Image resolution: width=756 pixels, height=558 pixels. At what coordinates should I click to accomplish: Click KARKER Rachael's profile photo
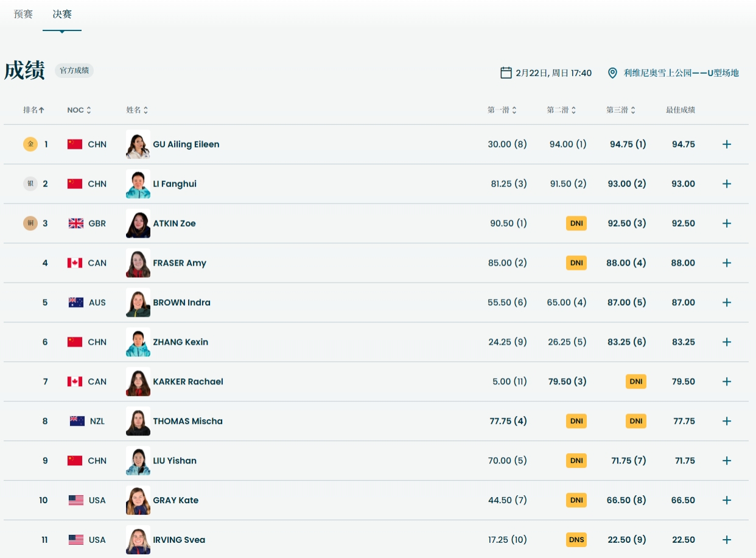tap(138, 382)
